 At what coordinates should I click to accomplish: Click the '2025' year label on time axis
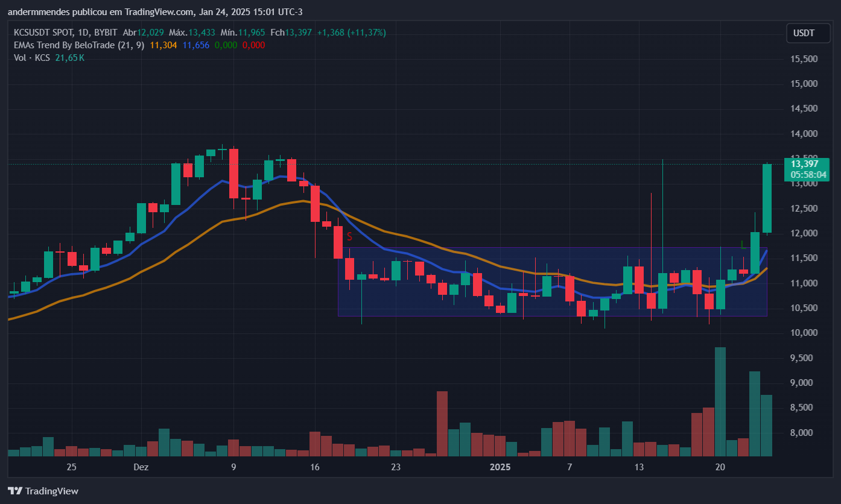pos(500,467)
